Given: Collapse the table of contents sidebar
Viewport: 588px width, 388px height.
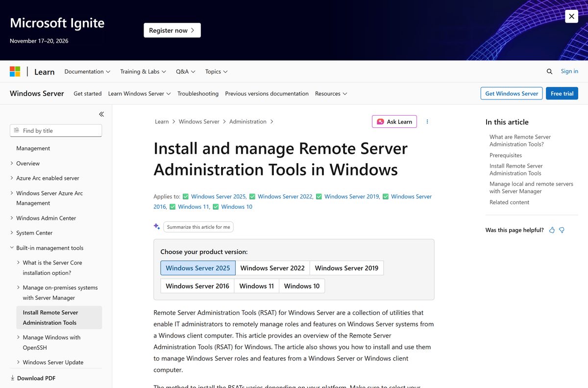Looking at the screenshot, I should coord(101,114).
